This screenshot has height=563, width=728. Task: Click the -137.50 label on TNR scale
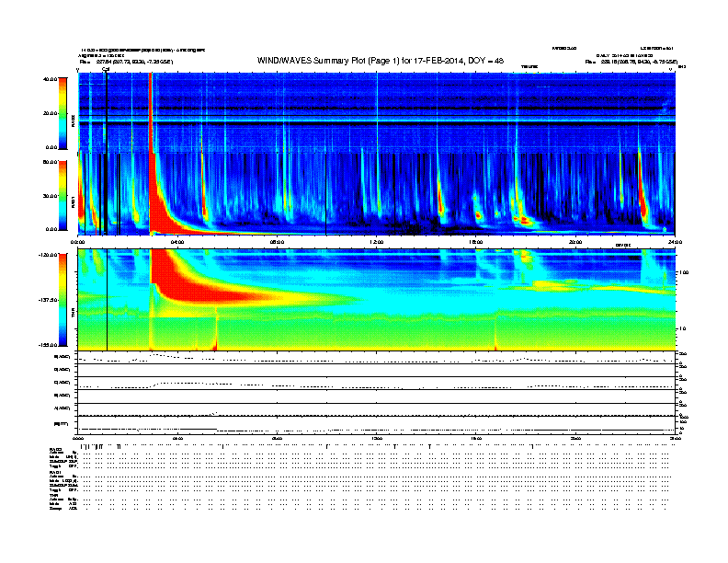(48, 300)
